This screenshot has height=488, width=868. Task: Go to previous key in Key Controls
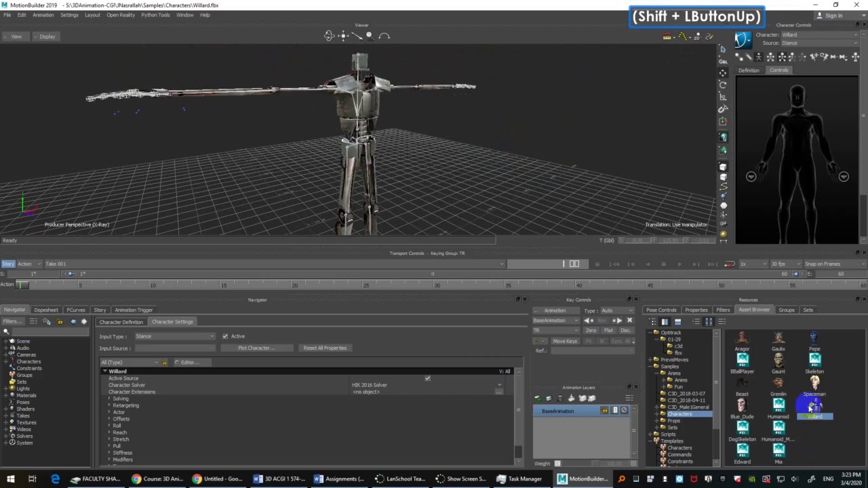tap(589, 321)
